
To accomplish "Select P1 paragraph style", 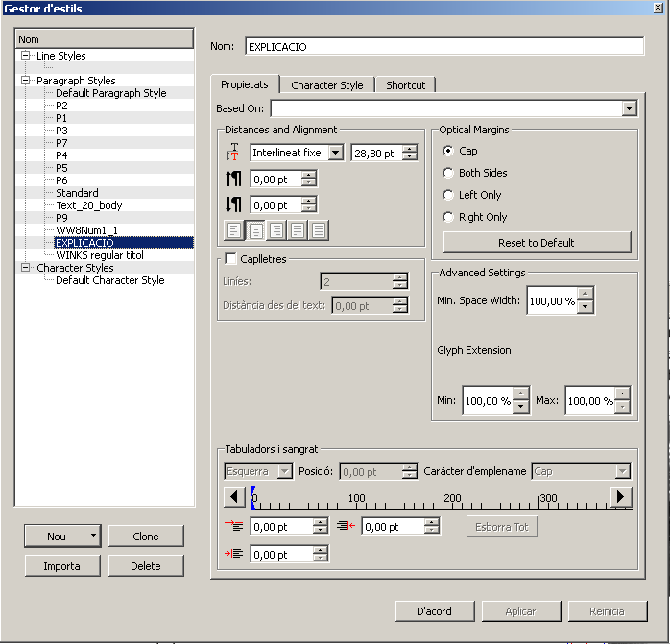I will click(61, 117).
